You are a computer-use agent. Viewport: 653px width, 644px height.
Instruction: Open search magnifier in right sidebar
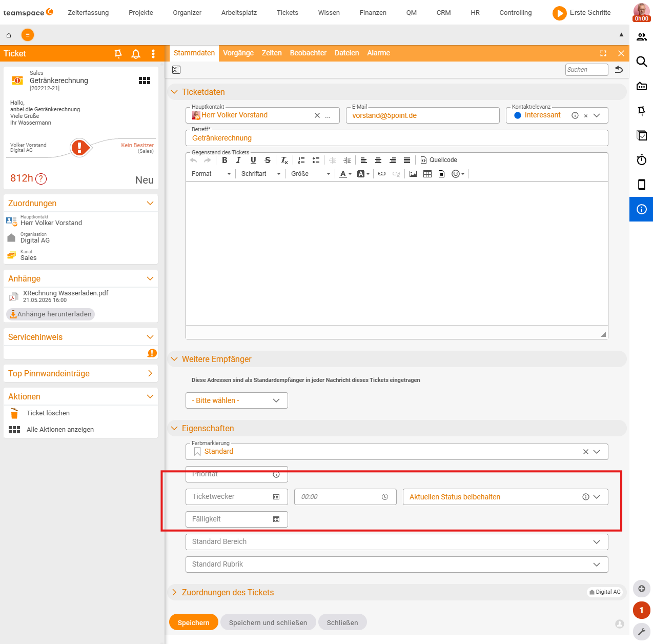click(x=642, y=62)
